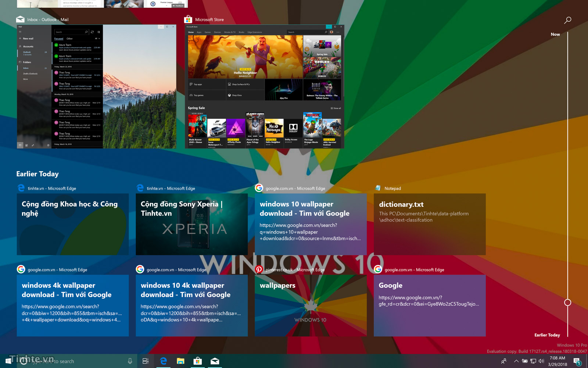Expand More under Folders in Mail
This screenshot has height=368, width=588.
coord(25,79)
